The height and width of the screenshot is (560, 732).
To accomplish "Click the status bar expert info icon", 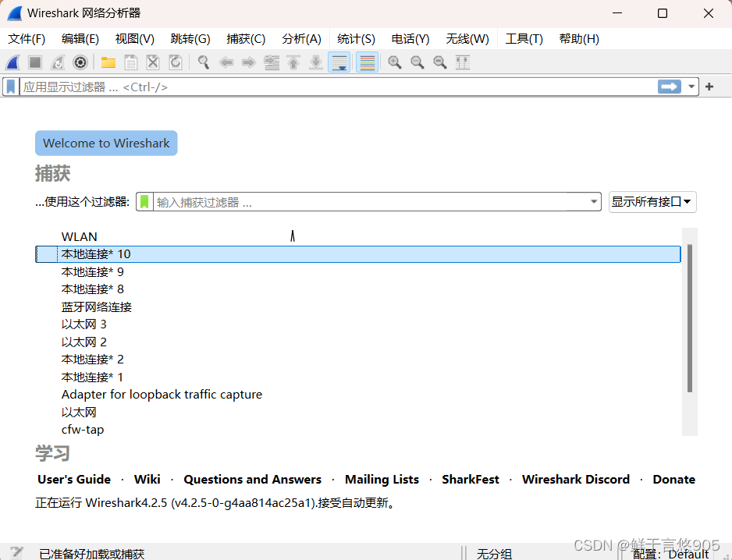I will (16, 553).
